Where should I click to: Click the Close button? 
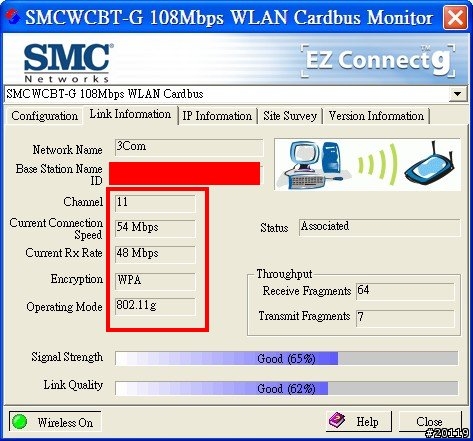(x=429, y=421)
